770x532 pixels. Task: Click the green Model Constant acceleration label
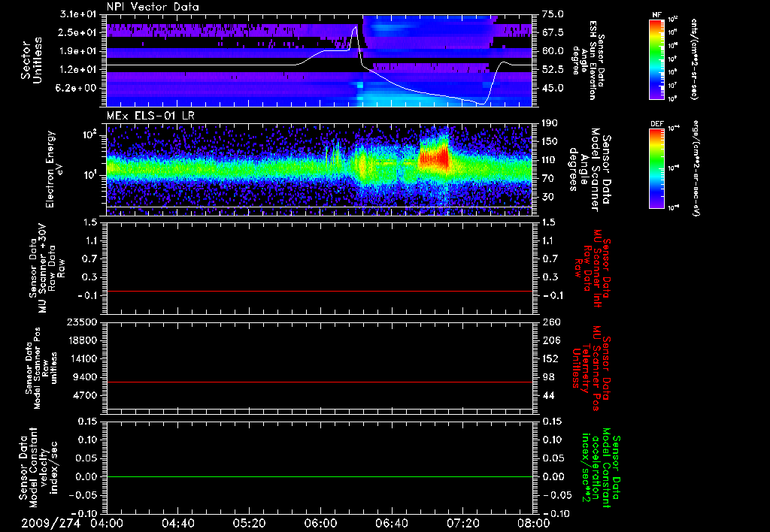tap(599, 467)
